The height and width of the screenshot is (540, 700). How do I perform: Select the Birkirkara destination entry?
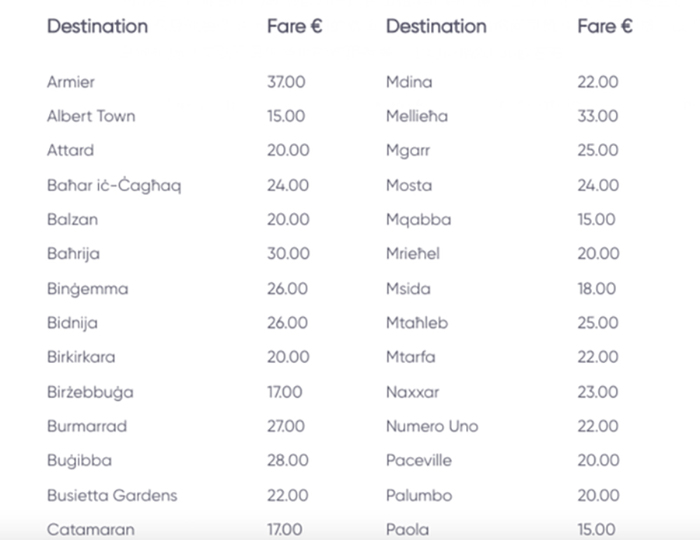81,357
